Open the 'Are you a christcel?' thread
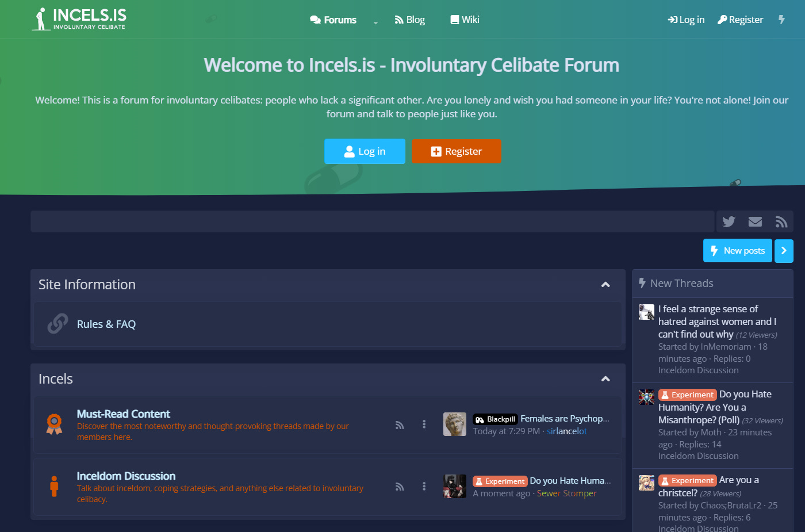Image resolution: width=805 pixels, height=532 pixels. point(708,487)
